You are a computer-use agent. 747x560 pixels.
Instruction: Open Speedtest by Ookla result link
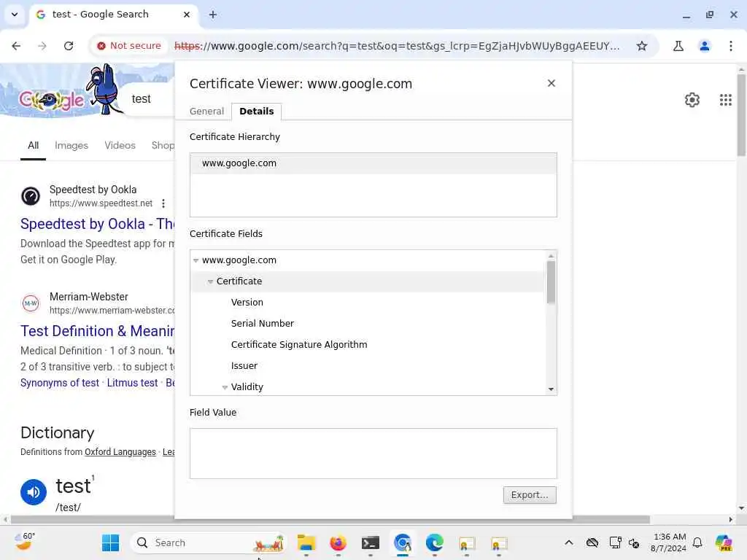pos(97,224)
